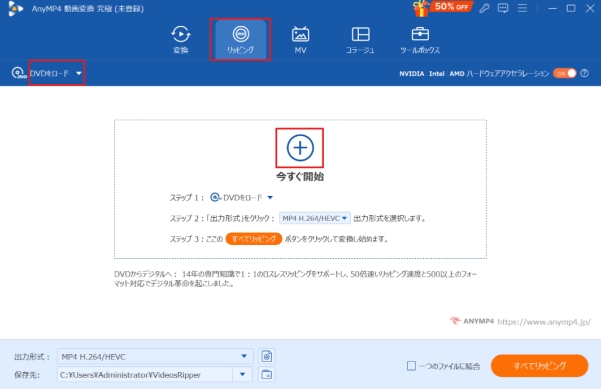Click the AnyMP4 app logo icon
Screen dimensions: 601x389
pyautogui.click(x=15, y=8)
